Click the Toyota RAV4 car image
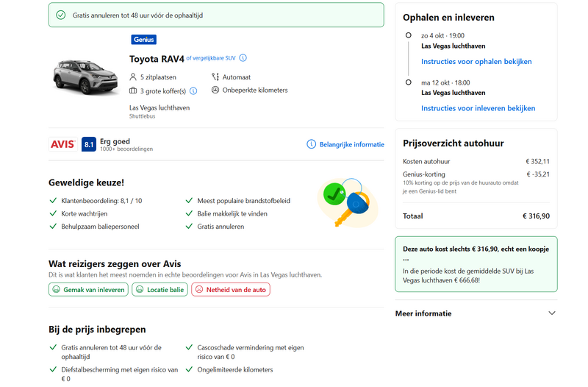 pyautogui.click(x=85, y=77)
